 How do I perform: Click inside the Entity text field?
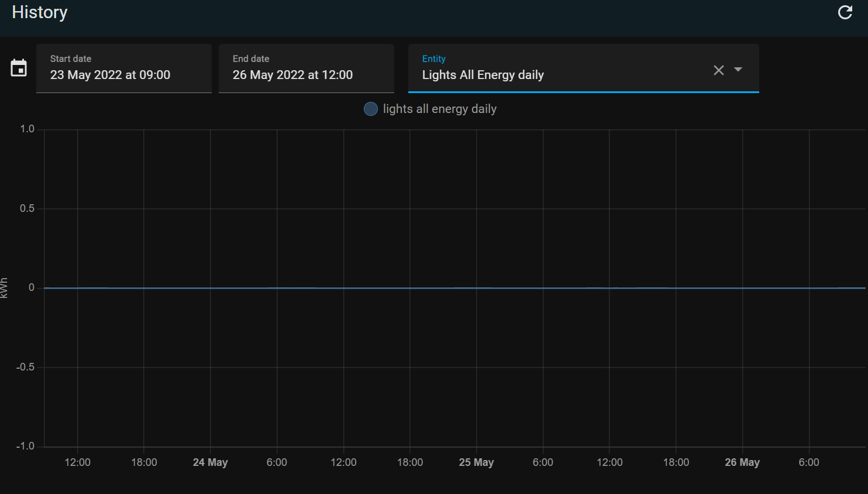(526, 75)
